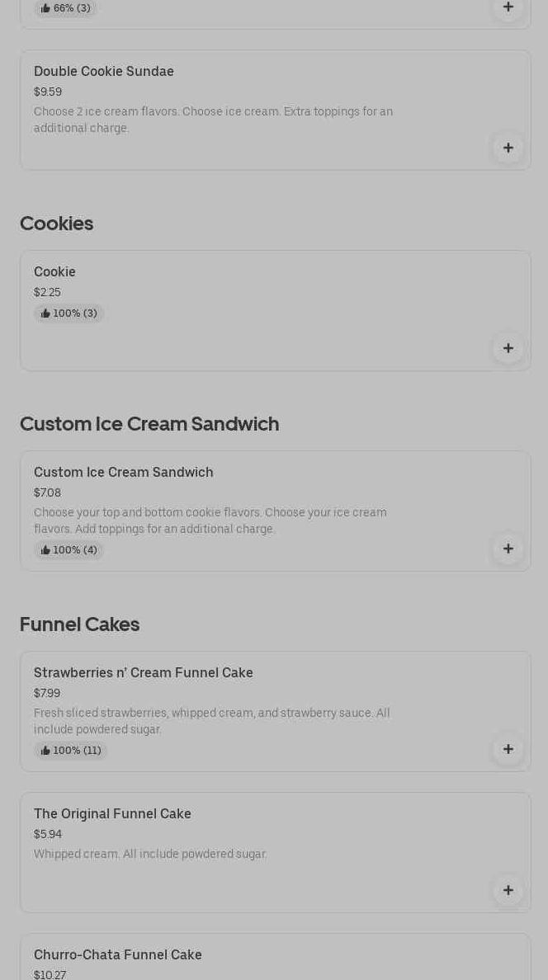Viewport: 548px width, 980px height.
Task: Add Strawberries n' Cream Funnel Cake
Action: point(508,750)
